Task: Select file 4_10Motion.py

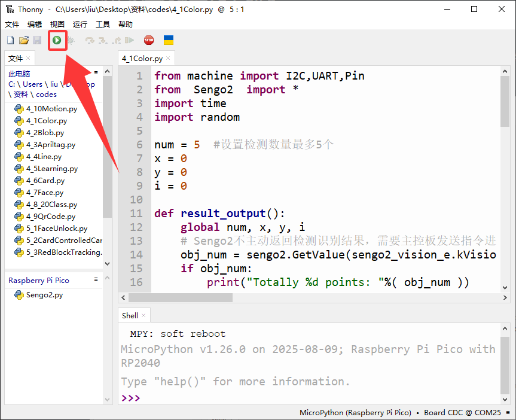Action: click(46, 109)
